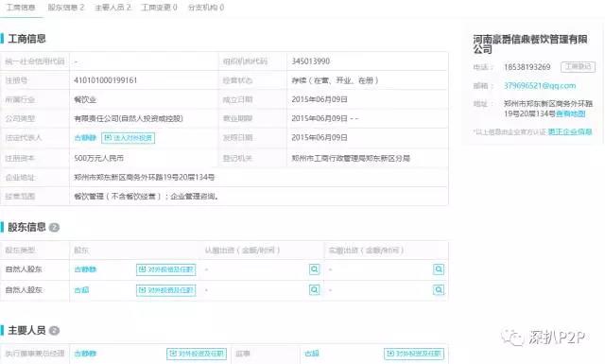
Task: Switch to the 主要人员 2 tab
Action: (x=112, y=8)
